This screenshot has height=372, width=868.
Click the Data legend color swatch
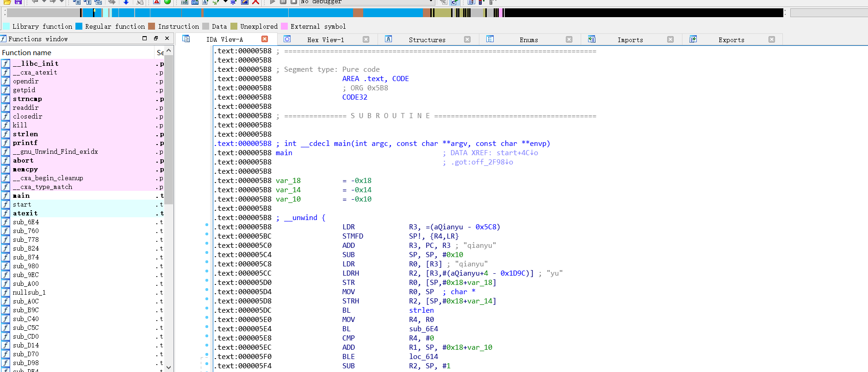pos(205,26)
